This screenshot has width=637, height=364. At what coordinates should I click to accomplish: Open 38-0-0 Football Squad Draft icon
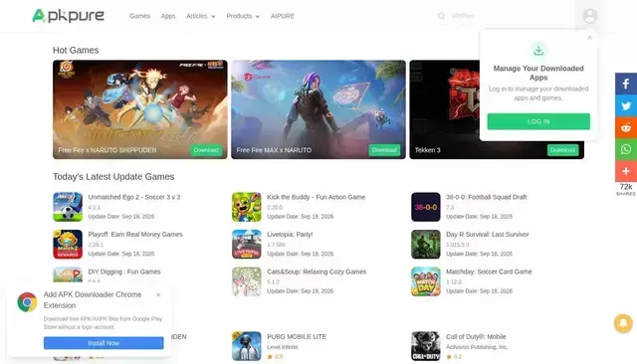[426, 207]
